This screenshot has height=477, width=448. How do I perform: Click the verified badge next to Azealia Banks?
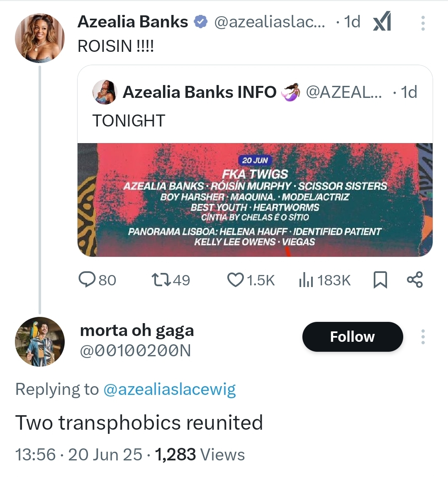[x=201, y=22]
